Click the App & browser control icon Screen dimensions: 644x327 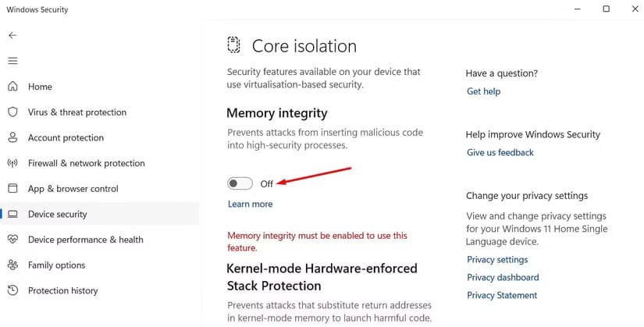click(x=12, y=189)
